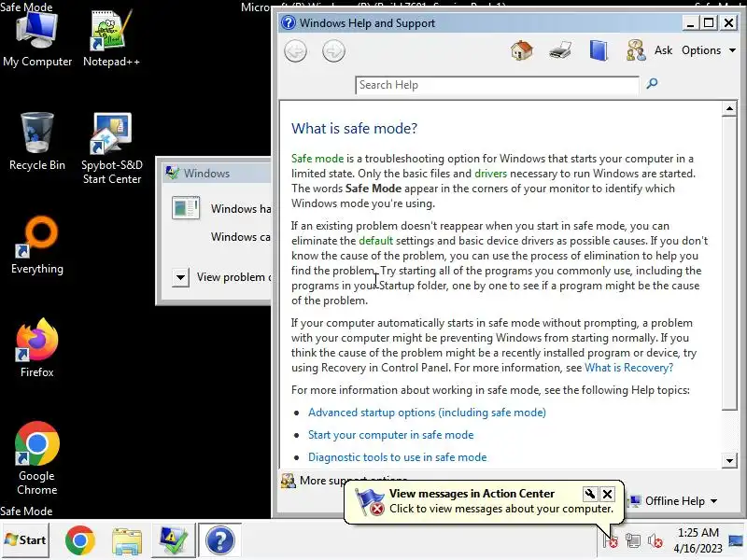Launch Chrome from the taskbar
Image resolution: width=747 pixels, height=560 pixels.
pyautogui.click(x=80, y=540)
